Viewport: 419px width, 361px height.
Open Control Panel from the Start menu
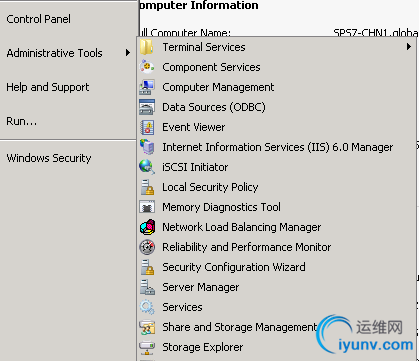pos(38,19)
